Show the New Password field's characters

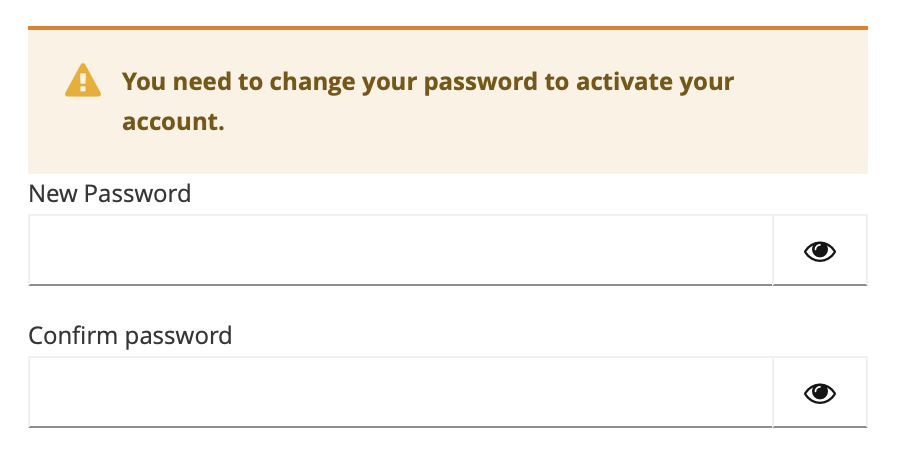[x=819, y=251]
